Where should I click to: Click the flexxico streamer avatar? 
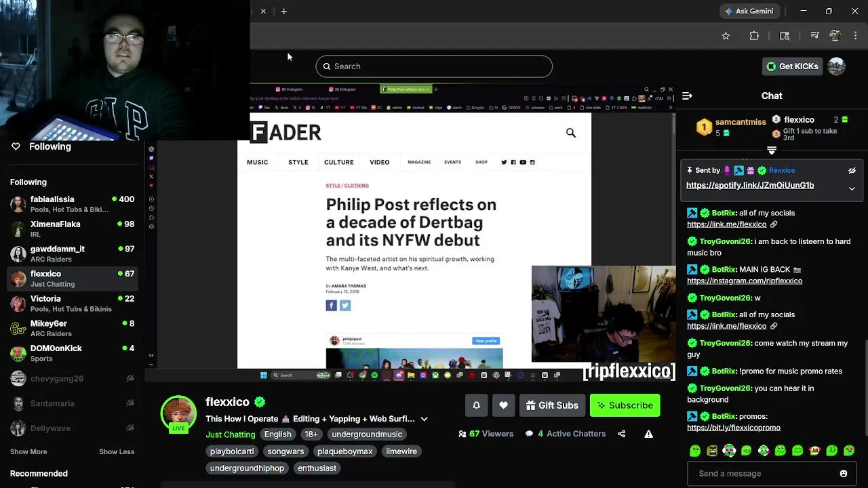pos(178,413)
